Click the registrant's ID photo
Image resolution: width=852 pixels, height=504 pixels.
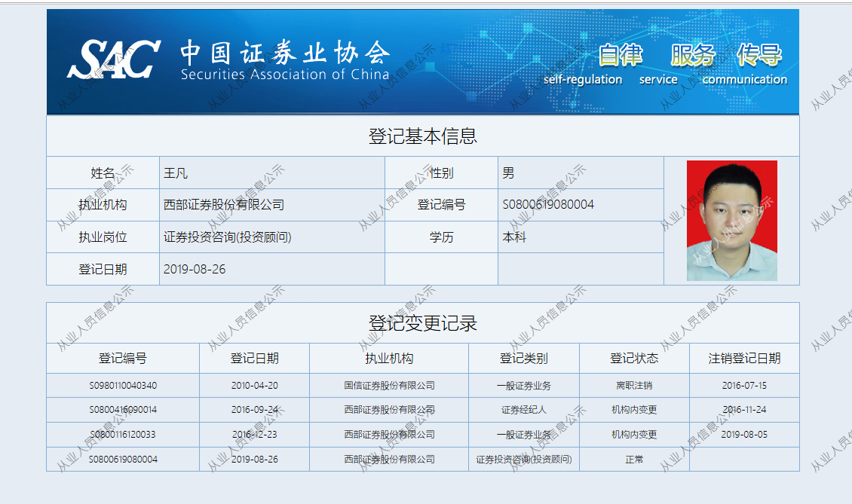[731, 221]
